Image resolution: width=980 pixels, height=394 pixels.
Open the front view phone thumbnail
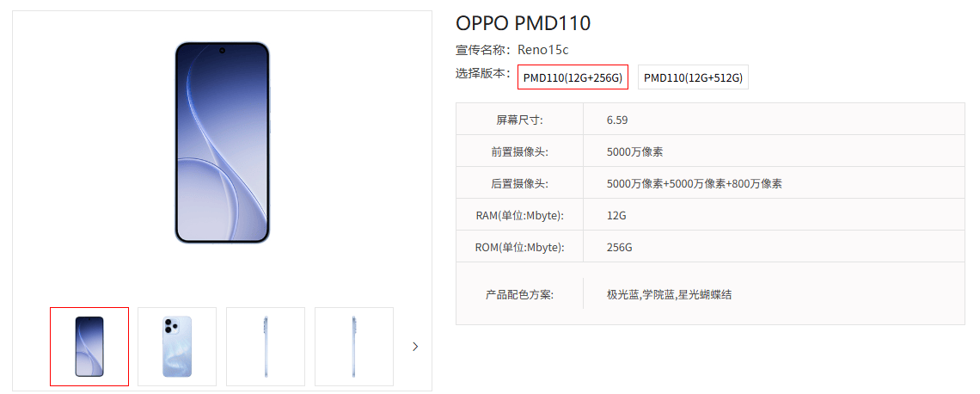coord(89,347)
